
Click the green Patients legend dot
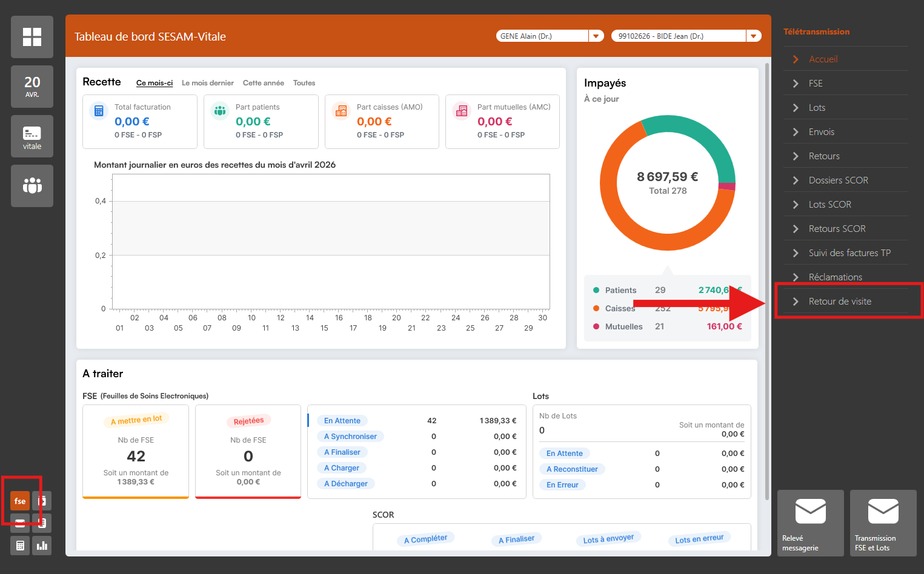(x=596, y=290)
